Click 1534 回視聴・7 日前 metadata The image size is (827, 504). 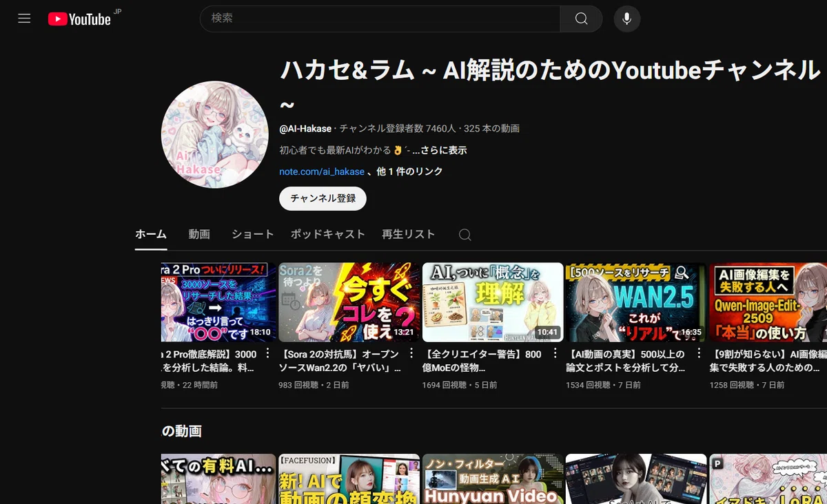point(603,386)
